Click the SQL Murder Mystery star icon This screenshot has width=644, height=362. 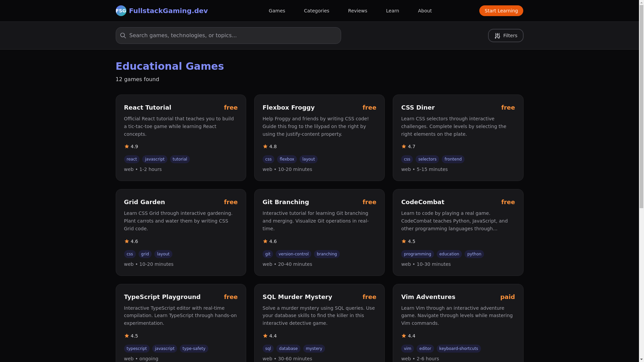[x=265, y=336]
